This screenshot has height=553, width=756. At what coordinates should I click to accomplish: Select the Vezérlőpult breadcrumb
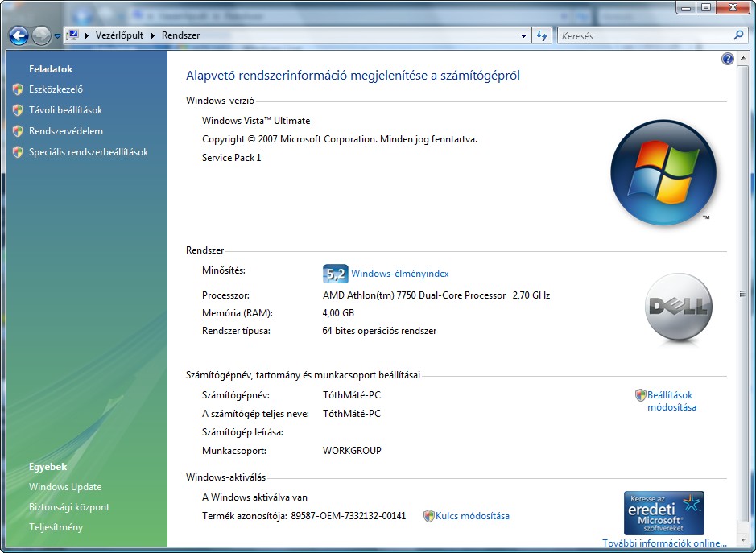click(120, 35)
